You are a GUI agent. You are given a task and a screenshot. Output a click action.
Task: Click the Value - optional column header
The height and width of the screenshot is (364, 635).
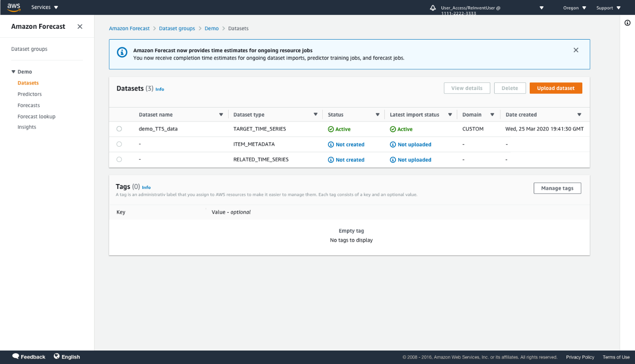click(x=231, y=212)
